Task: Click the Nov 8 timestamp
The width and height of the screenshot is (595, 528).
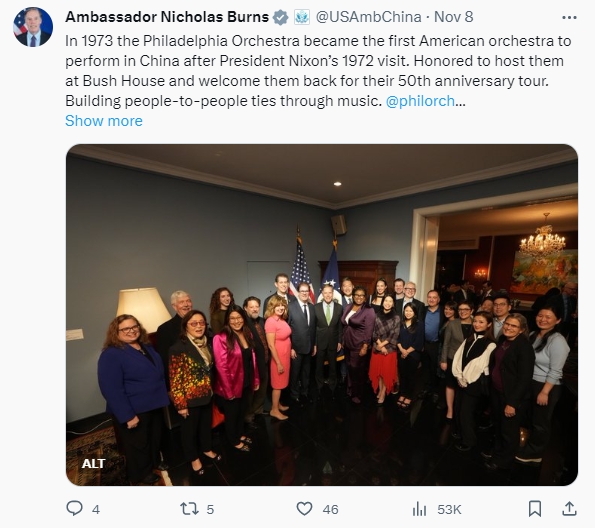Action: click(453, 17)
